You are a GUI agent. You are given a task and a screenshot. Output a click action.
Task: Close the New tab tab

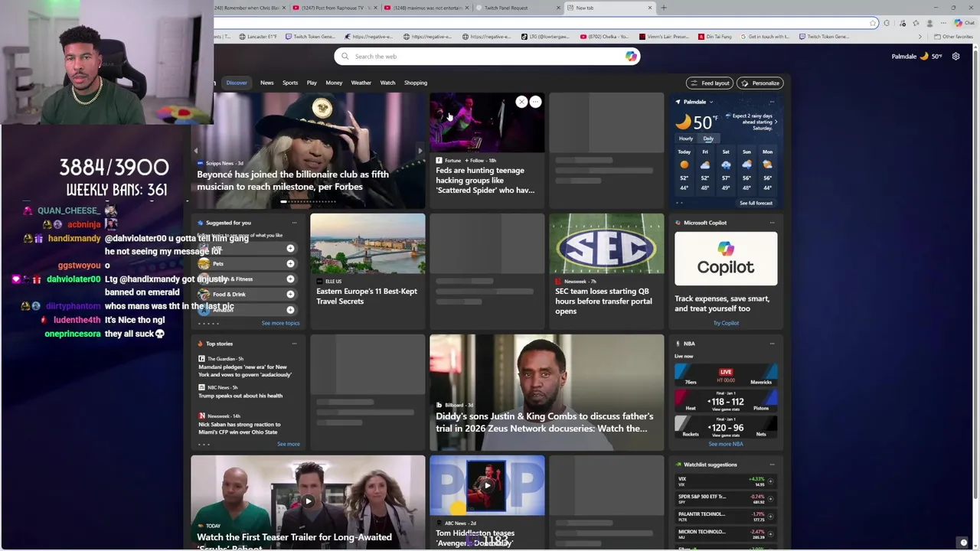tap(650, 8)
